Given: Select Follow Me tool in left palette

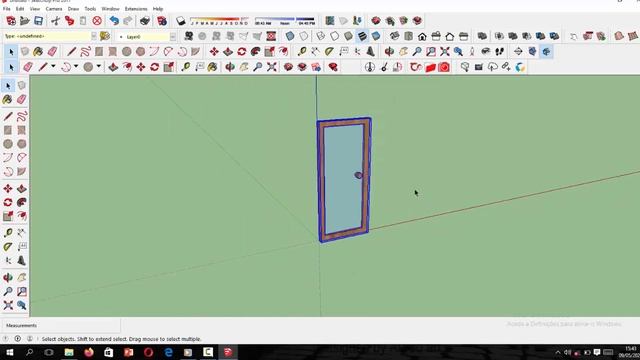Looking at the screenshot, I should (22, 202).
